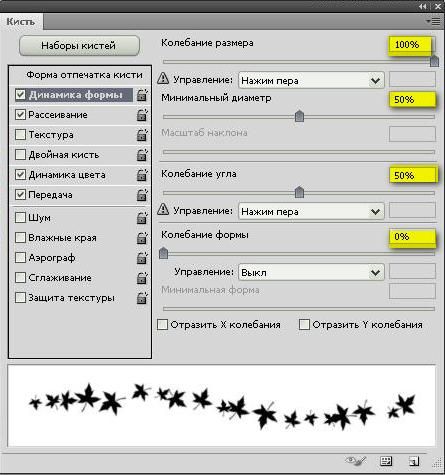
Task: Click the leaf brush stroke preview
Action: pyautogui.click(x=222, y=406)
